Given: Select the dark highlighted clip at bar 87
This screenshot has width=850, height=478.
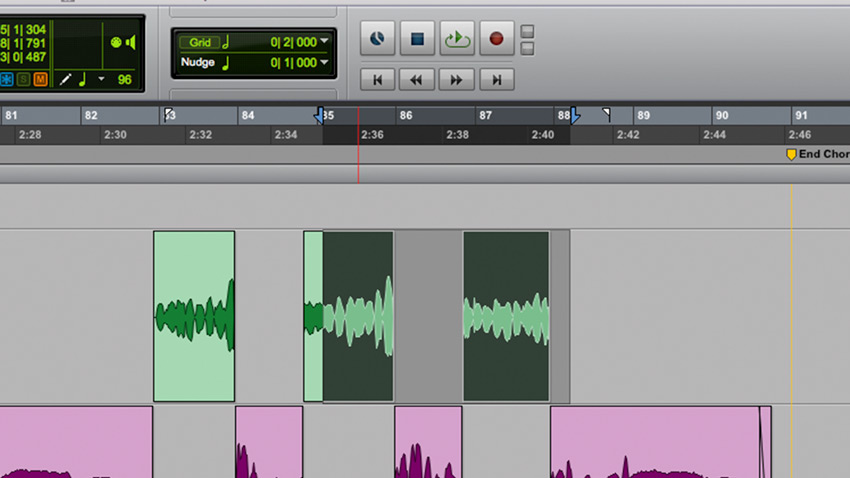Looking at the screenshot, I should (x=506, y=316).
